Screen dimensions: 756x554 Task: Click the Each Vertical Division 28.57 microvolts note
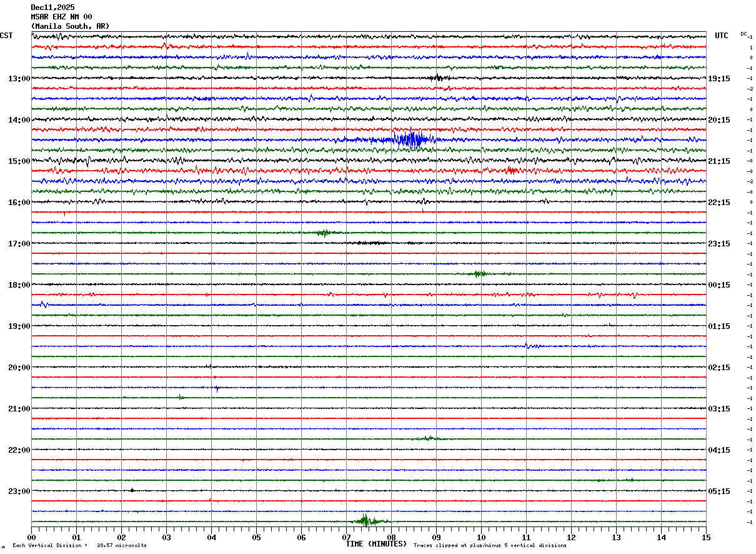point(79,546)
